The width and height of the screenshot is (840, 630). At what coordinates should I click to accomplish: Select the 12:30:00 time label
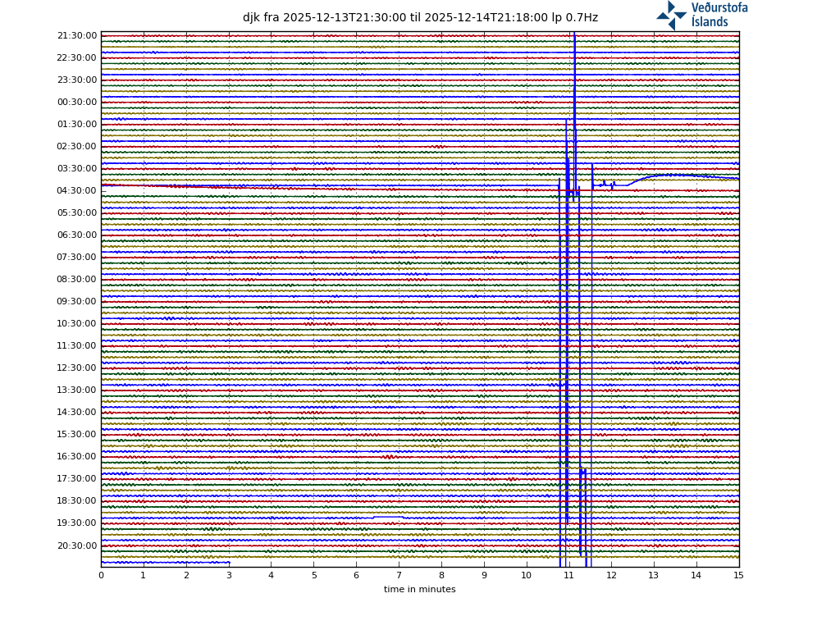(77, 368)
